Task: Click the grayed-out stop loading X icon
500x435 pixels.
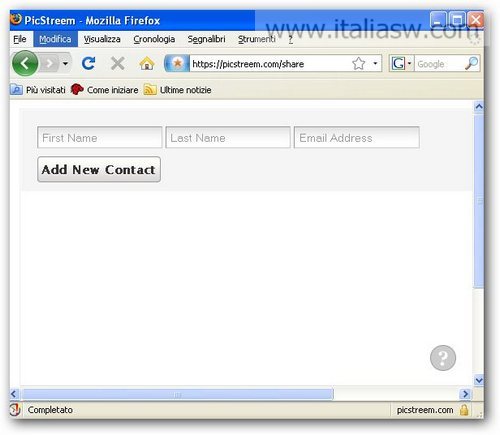Action: tap(117, 63)
